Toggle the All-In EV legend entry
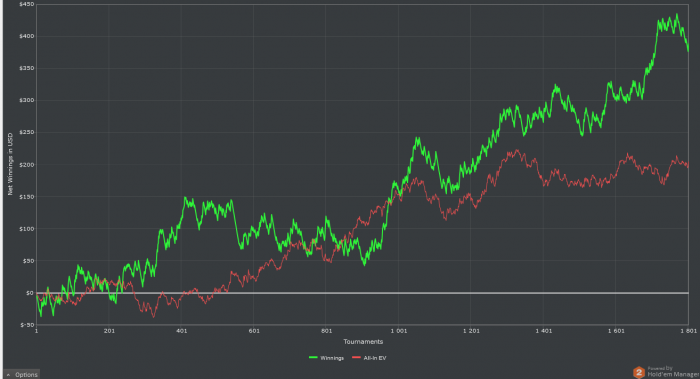700x379 pixels. pyautogui.click(x=369, y=358)
